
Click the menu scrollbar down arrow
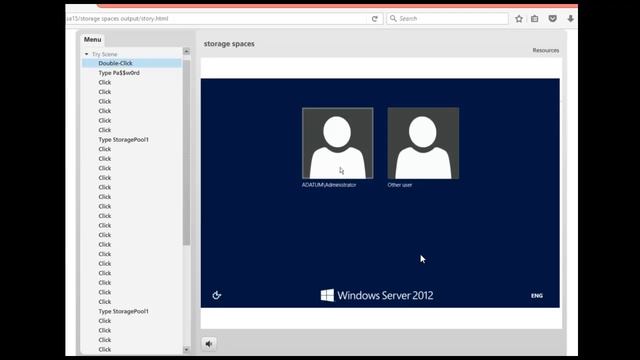pyautogui.click(x=187, y=350)
